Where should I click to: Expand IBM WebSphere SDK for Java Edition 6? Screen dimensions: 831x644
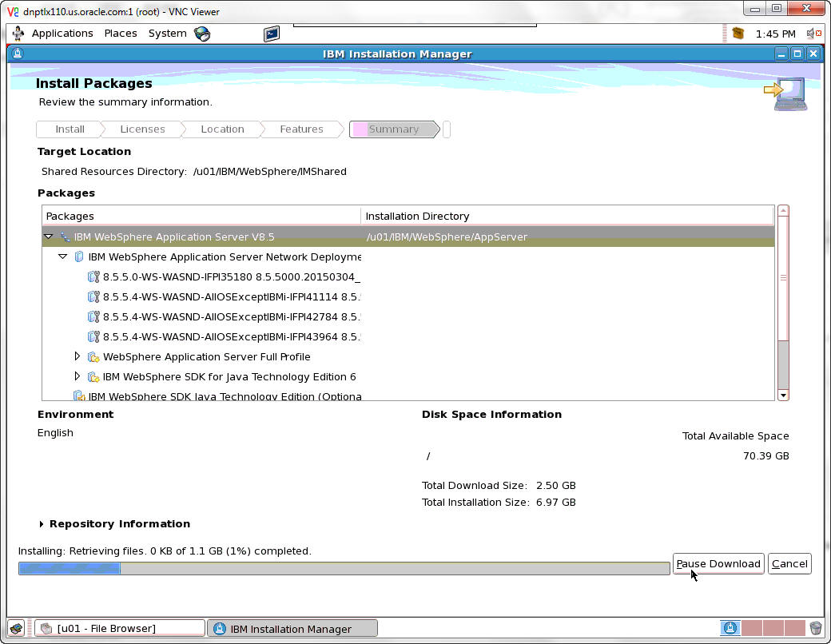pos(78,376)
